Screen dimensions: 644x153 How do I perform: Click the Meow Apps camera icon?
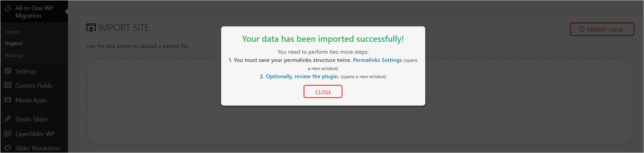click(x=8, y=100)
